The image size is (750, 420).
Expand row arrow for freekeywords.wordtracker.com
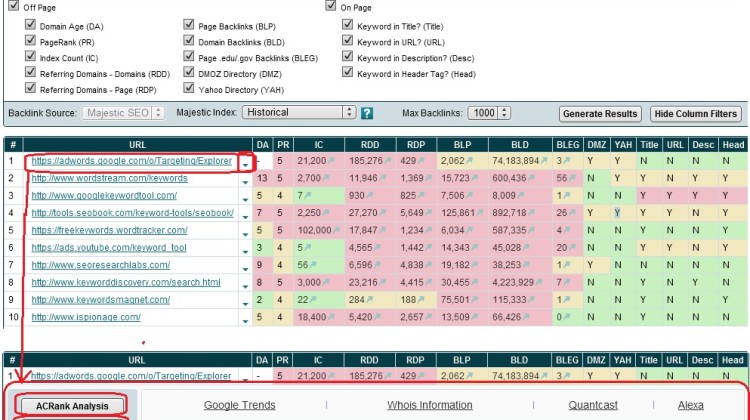pyautogui.click(x=245, y=234)
